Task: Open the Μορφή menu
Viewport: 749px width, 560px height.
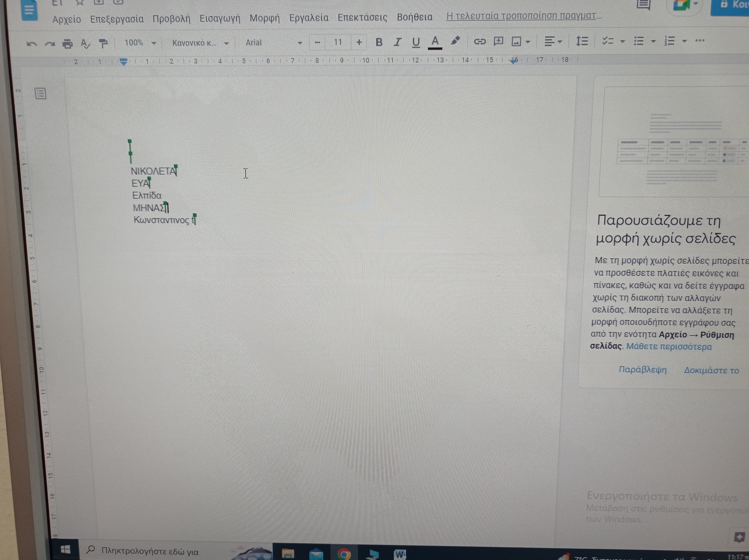Action: 264,18
